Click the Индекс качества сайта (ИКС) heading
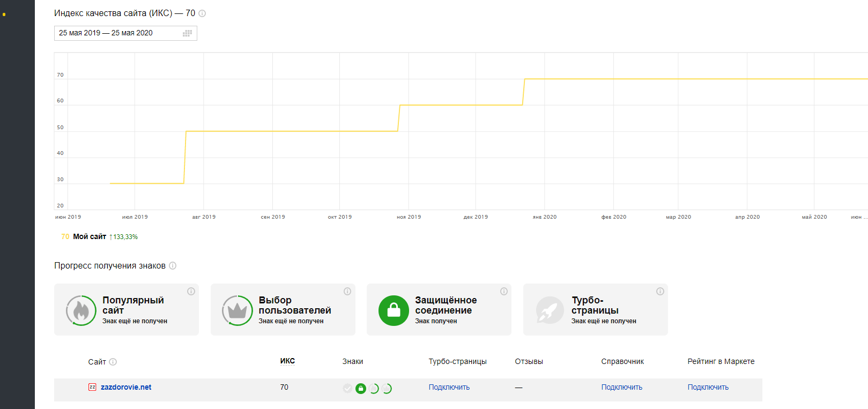The width and height of the screenshot is (868, 409). point(125,13)
